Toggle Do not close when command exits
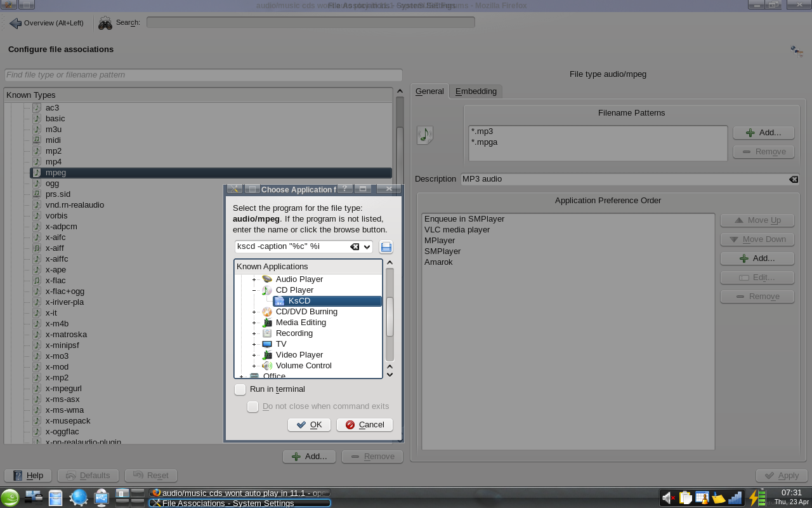The height and width of the screenshot is (508, 812). coord(252,406)
